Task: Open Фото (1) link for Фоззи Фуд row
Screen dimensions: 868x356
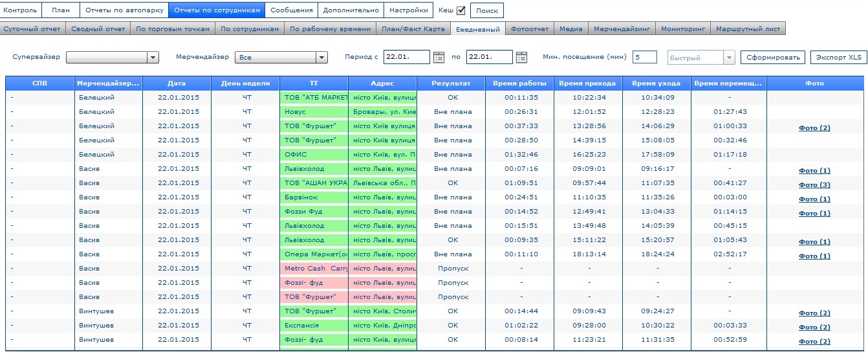Action: click(x=814, y=214)
